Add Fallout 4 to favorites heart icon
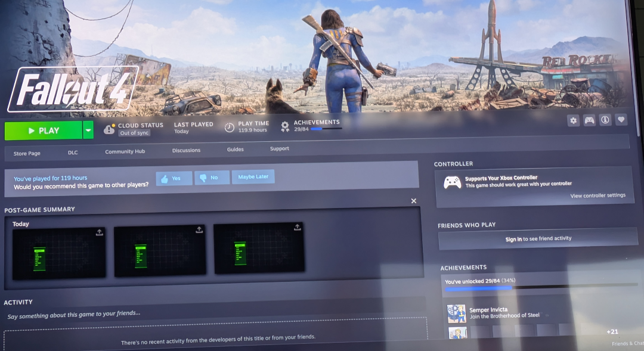Viewport: 644px width, 351px height. point(621,119)
